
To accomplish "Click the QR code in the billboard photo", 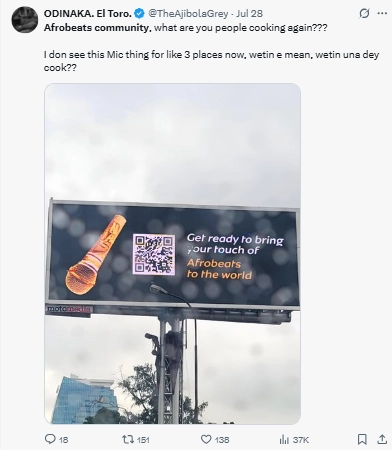I will pos(154,254).
